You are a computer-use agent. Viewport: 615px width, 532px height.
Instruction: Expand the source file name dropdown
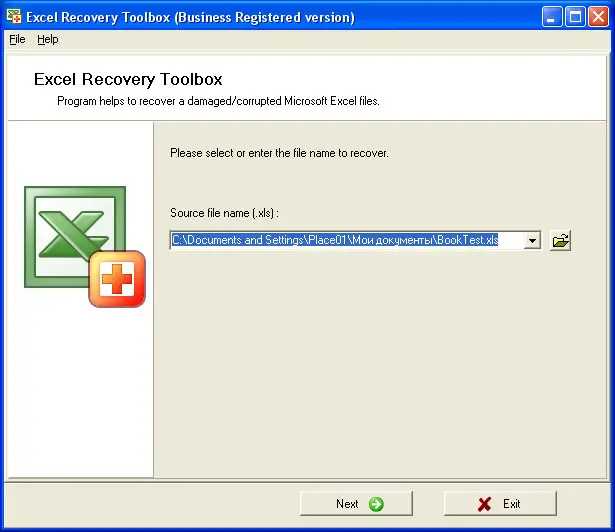coord(532,240)
